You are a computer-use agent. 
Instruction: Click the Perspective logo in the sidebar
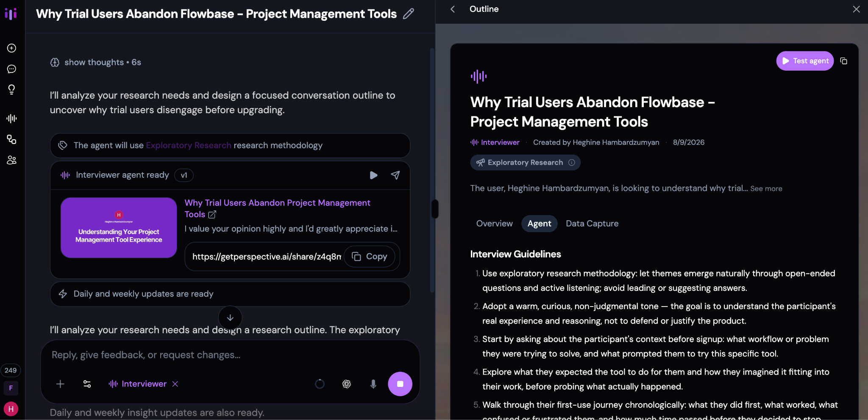point(11,14)
